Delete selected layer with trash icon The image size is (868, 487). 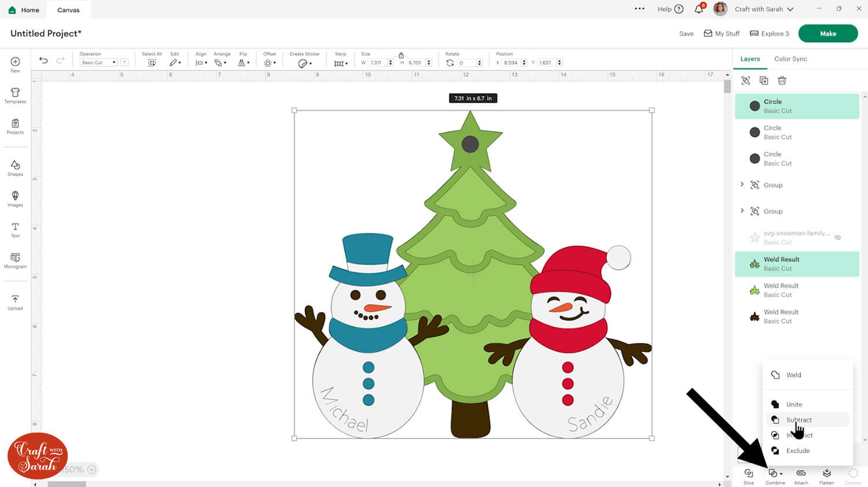pyautogui.click(x=782, y=80)
